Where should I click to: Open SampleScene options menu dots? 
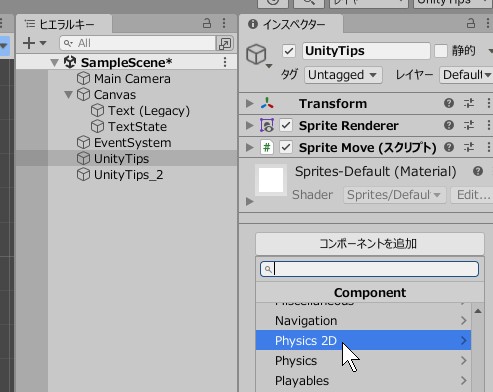click(x=225, y=62)
